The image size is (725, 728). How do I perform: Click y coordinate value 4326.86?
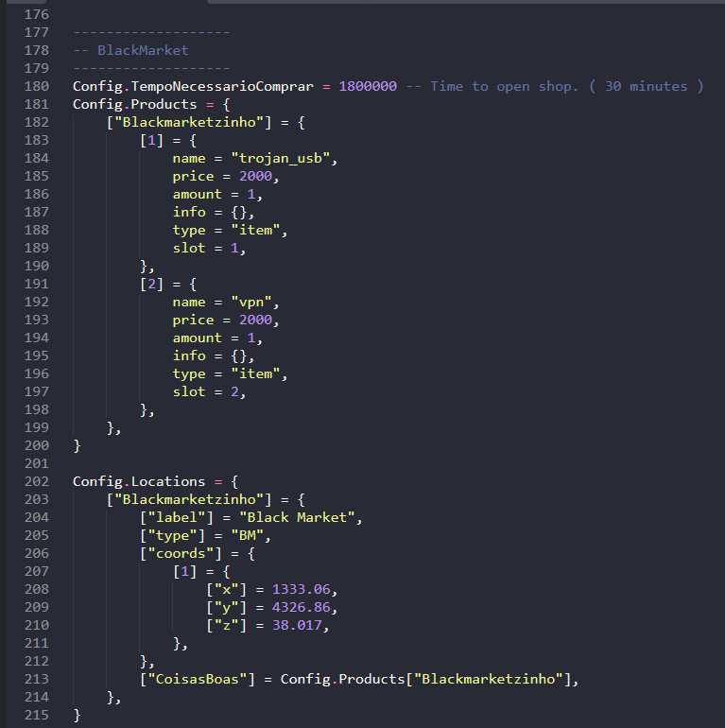pyautogui.click(x=302, y=607)
